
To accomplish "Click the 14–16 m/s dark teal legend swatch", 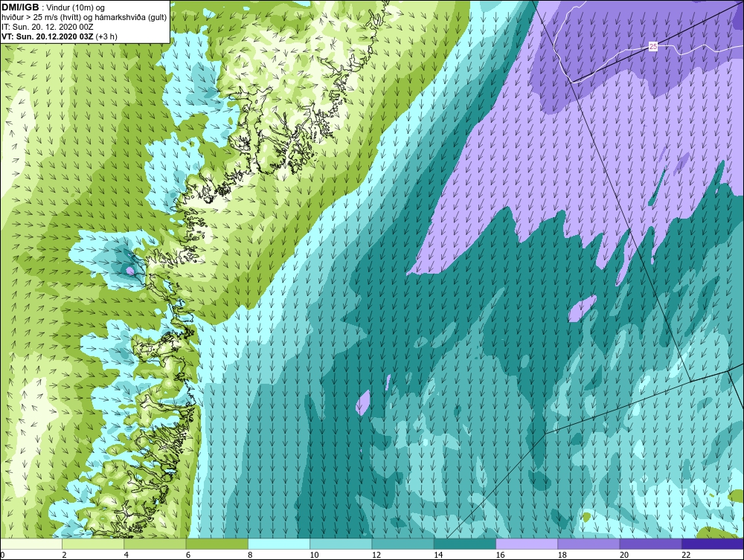I will click(465, 544).
